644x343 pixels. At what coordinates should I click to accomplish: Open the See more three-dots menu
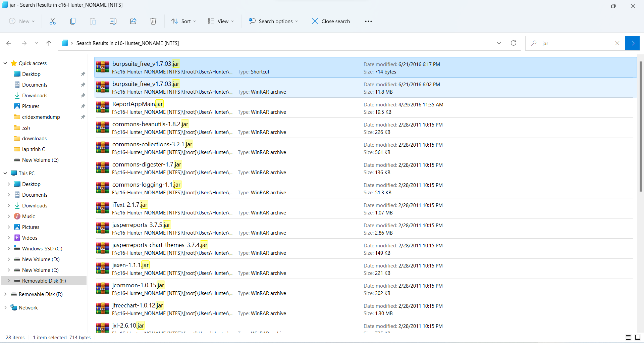click(x=368, y=21)
